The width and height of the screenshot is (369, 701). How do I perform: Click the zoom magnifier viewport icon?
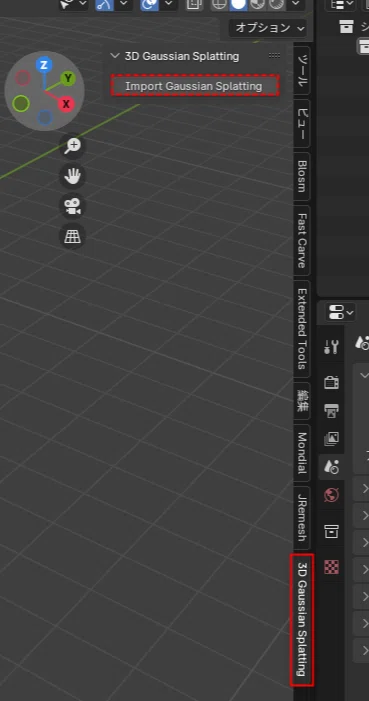point(72,145)
